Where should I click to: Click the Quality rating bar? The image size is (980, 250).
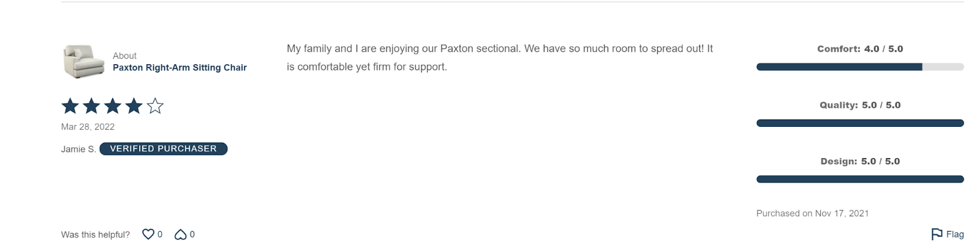tap(860, 123)
